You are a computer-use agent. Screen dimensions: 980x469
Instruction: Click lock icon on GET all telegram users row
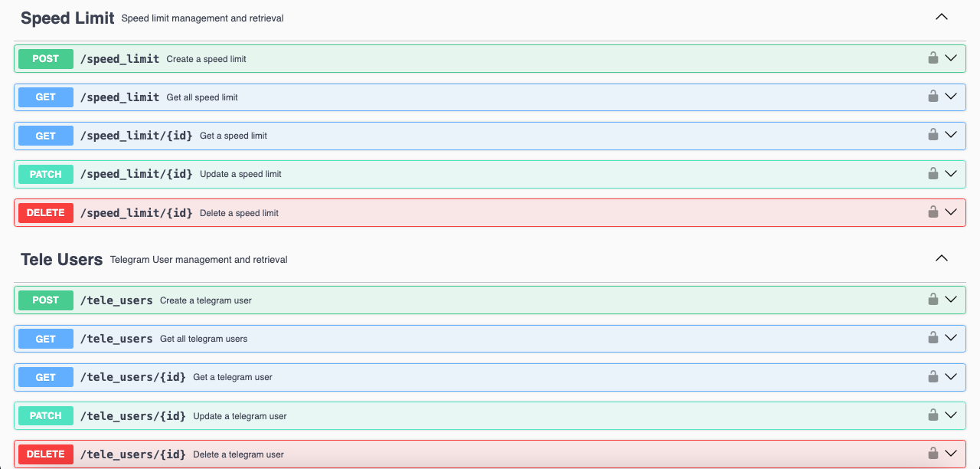coord(933,338)
